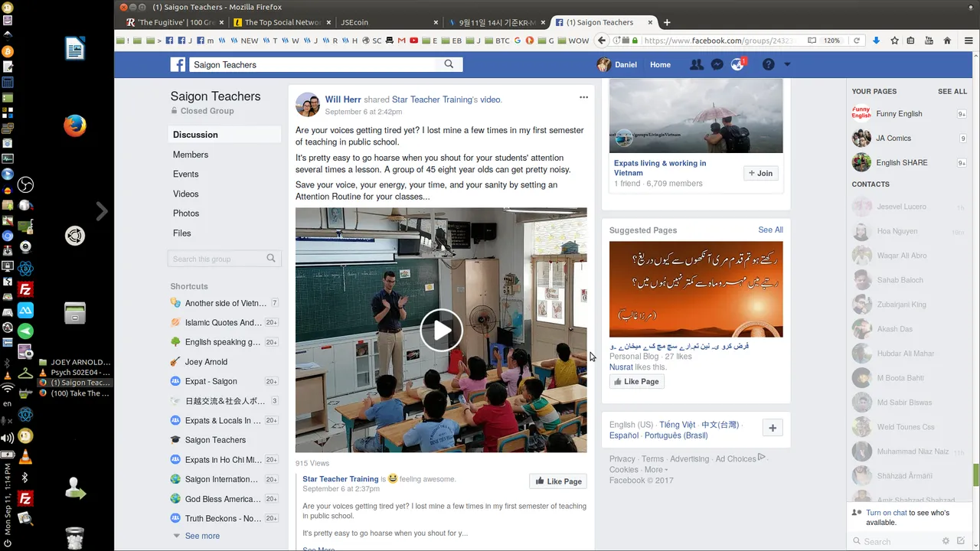Click the search magnifier button in Facebook bar
Image resolution: width=980 pixels, height=551 pixels.
click(x=449, y=65)
